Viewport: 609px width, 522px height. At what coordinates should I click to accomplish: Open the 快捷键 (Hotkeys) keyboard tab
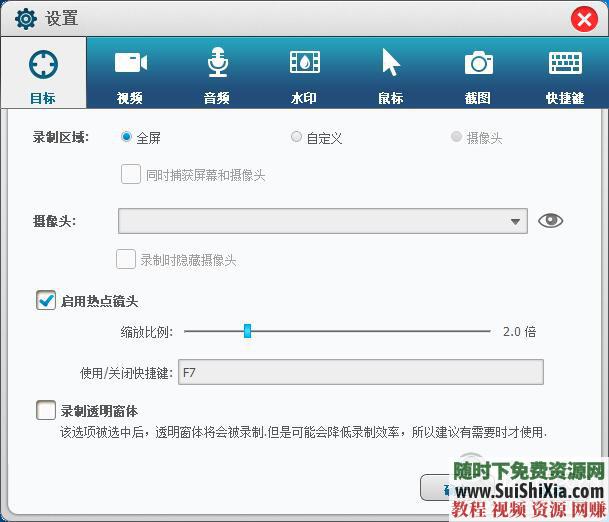[x=565, y=74]
